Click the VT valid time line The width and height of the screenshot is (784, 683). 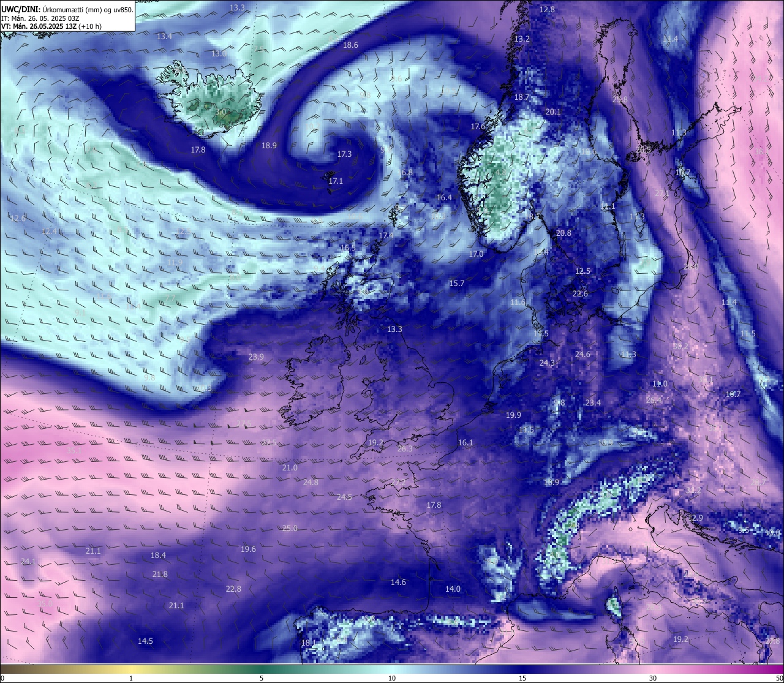[51, 26]
